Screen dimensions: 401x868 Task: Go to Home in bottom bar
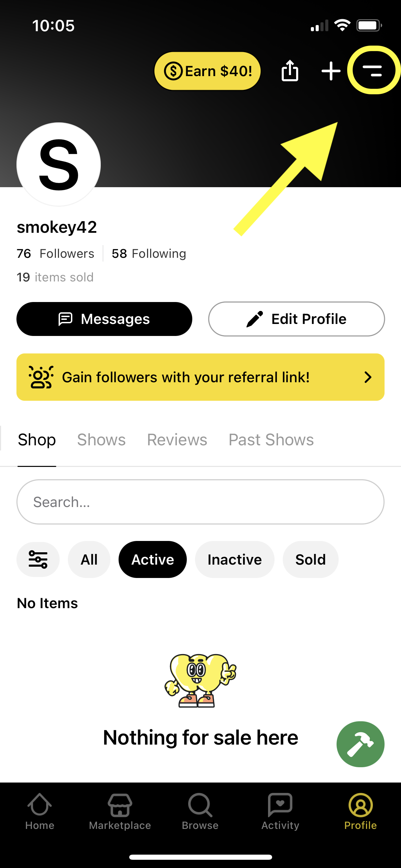click(40, 811)
